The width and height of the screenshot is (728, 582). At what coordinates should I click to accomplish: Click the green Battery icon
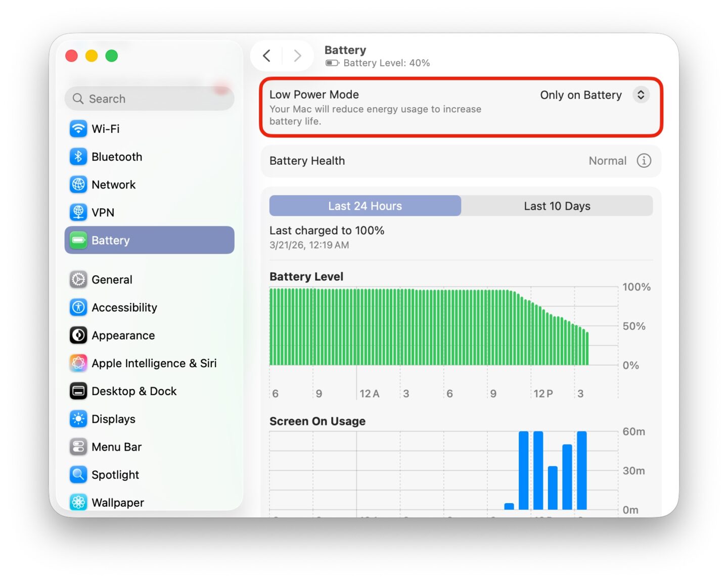[x=78, y=240]
